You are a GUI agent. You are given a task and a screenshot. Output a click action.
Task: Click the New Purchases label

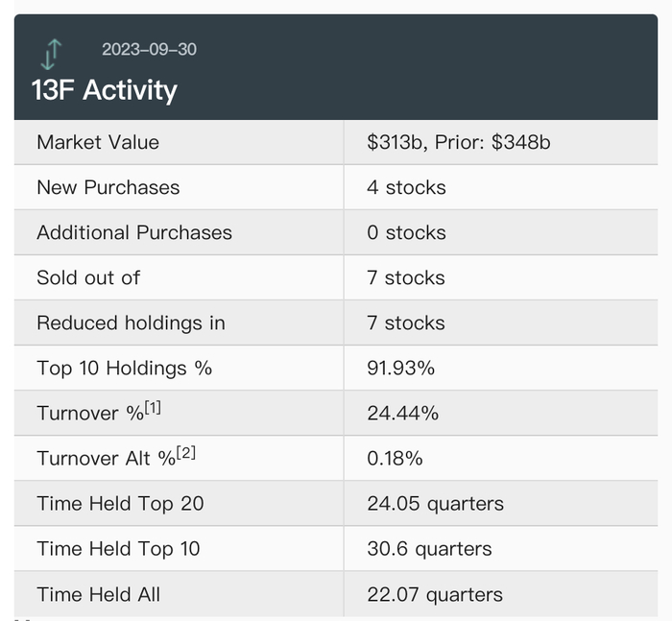tap(108, 187)
